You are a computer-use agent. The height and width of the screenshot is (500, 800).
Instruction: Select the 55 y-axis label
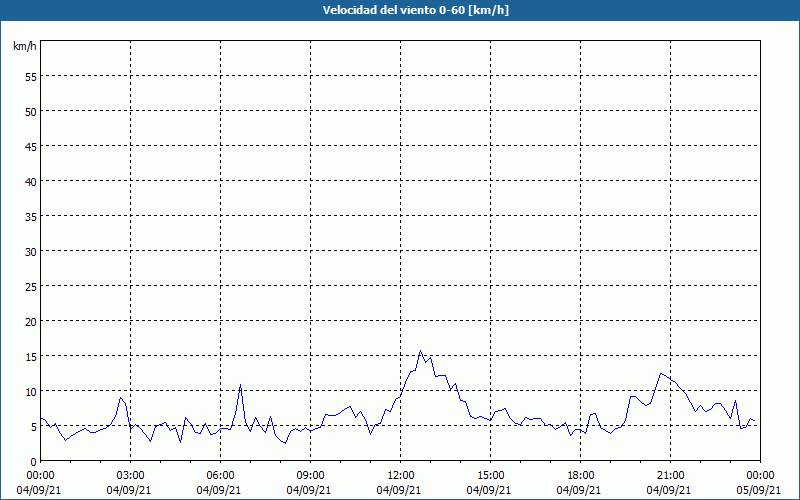(x=31, y=77)
